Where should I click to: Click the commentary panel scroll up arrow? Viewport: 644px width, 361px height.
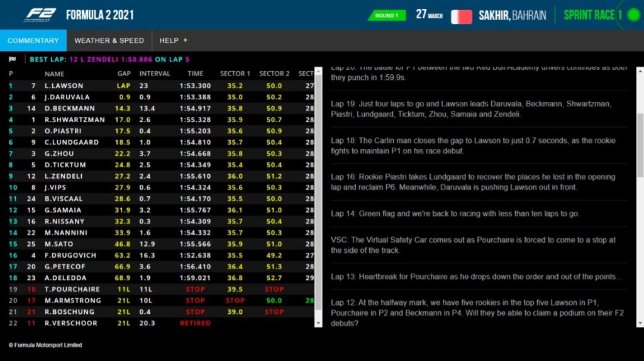click(x=640, y=71)
